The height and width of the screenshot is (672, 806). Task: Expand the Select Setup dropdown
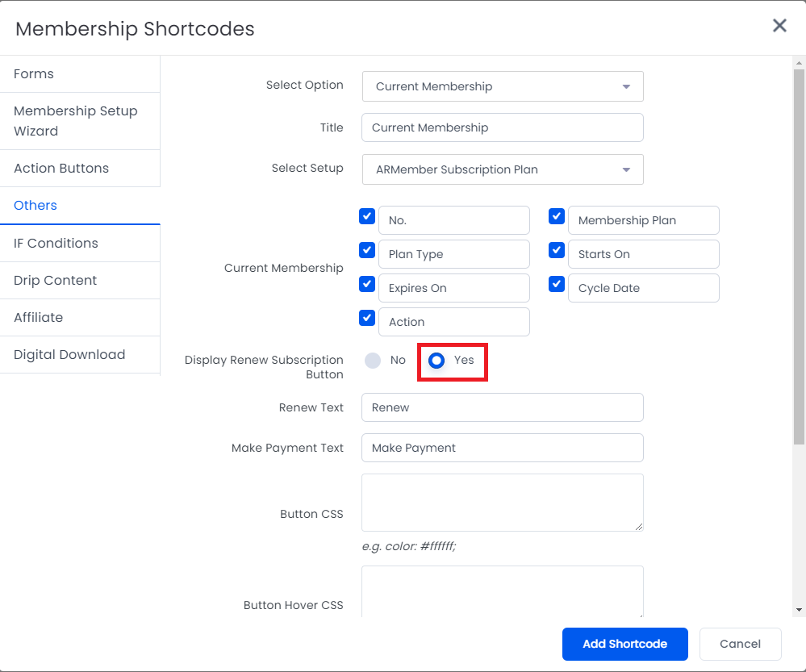pos(503,169)
